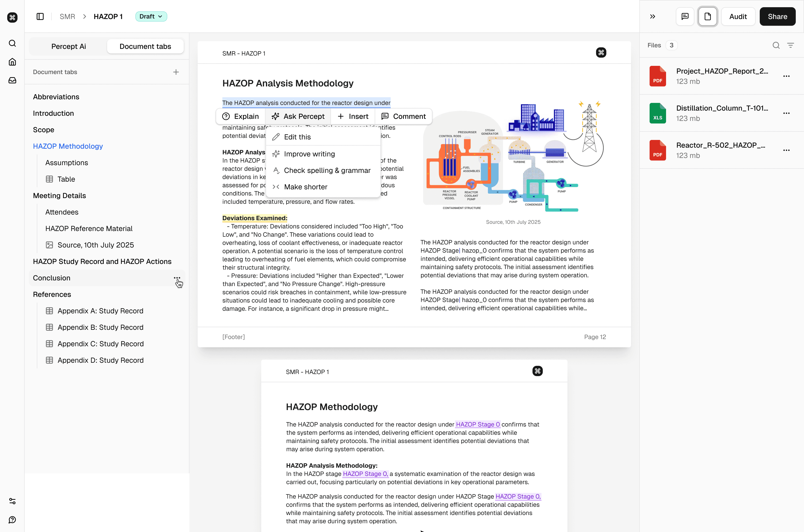Open options menu for Project_HAZOP_Report PDF
Screen dimensions: 804x532
click(787, 76)
